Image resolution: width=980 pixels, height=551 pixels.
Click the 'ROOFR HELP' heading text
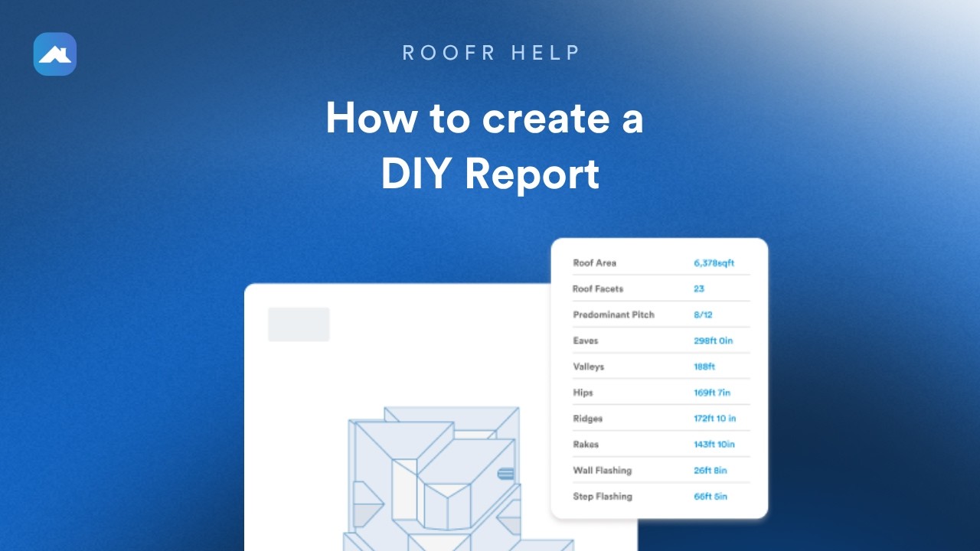[491, 53]
